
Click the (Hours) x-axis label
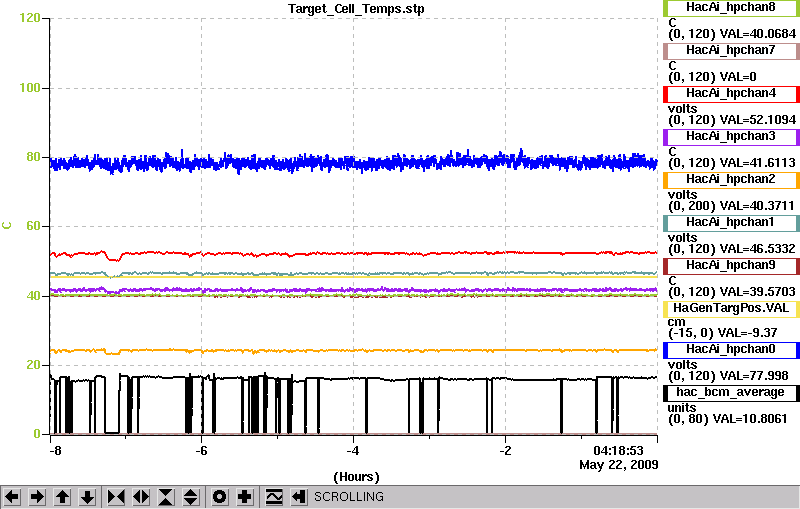tap(356, 477)
